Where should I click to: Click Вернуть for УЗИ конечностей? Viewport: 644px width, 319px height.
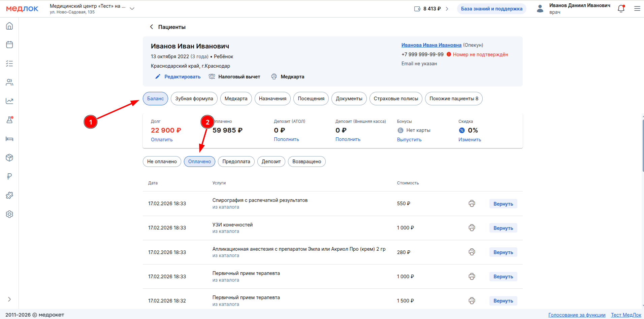(x=503, y=228)
